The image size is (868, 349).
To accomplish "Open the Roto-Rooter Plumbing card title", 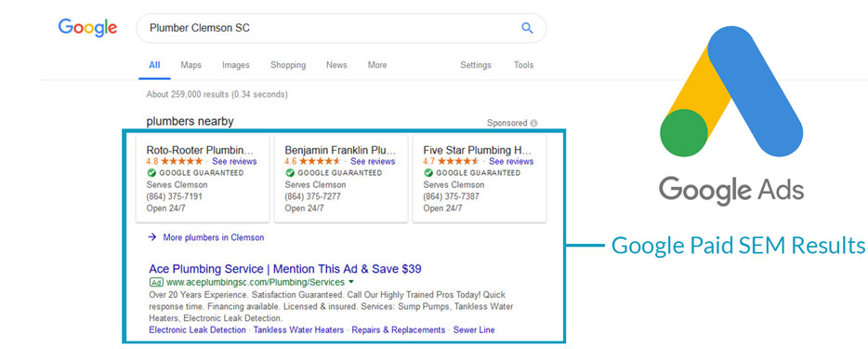I will 200,150.
